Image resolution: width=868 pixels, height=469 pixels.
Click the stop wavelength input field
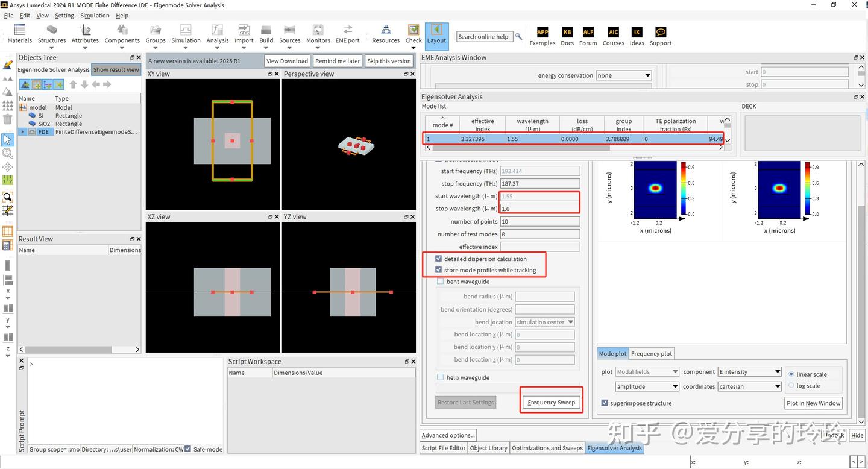point(540,209)
